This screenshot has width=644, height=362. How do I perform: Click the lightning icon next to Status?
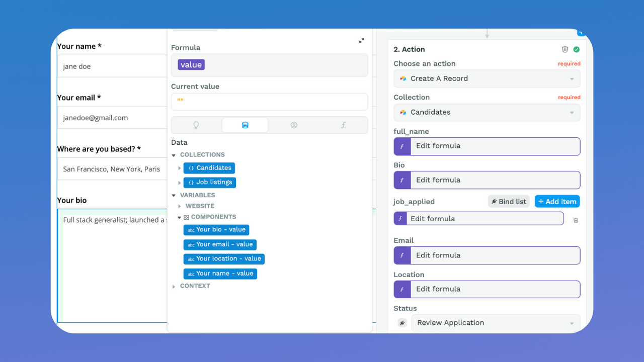(x=402, y=322)
